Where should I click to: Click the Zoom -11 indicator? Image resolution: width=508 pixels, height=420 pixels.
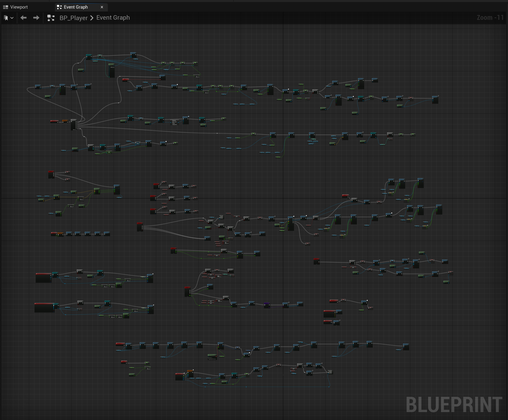(x=490, y=18)
